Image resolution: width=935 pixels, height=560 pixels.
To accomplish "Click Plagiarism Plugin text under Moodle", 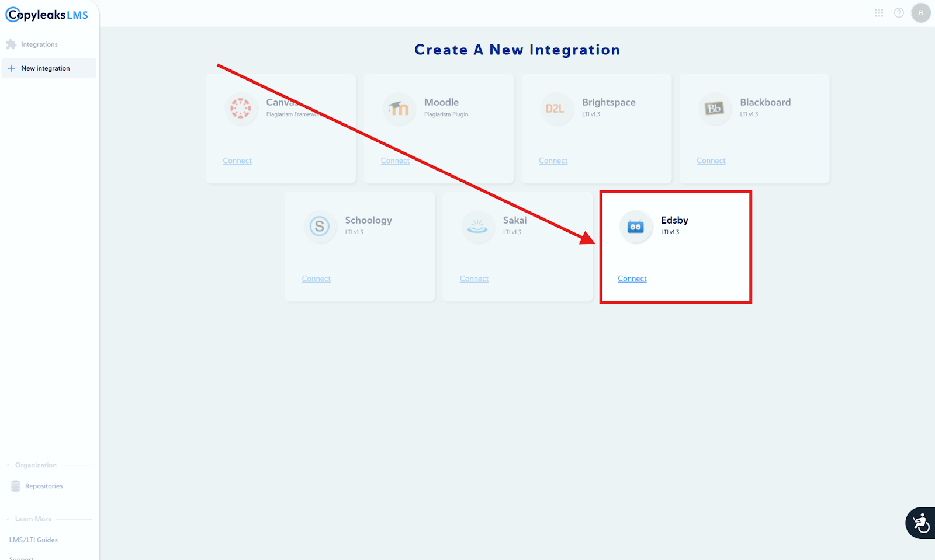I will 446,114.
